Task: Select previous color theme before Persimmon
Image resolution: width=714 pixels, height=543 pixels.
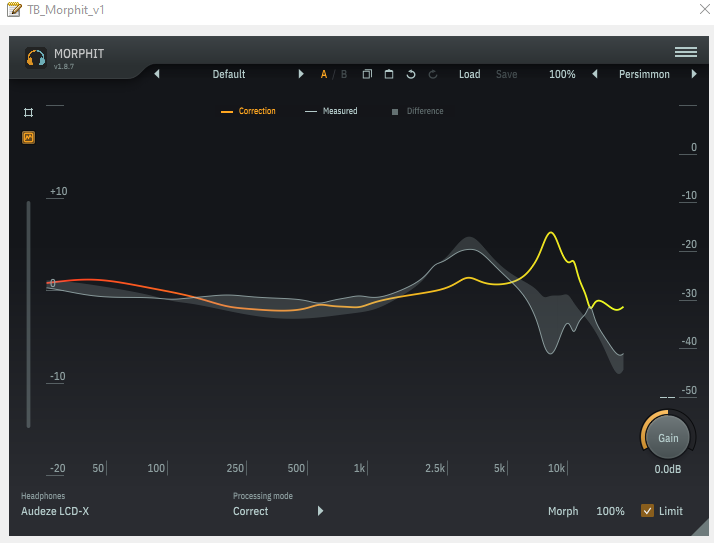Action: 595,74
